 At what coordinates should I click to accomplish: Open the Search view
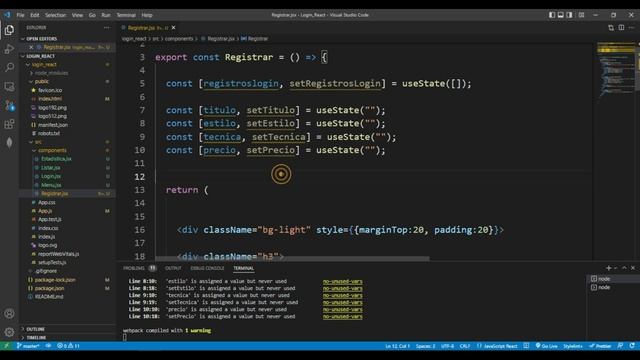9,67
